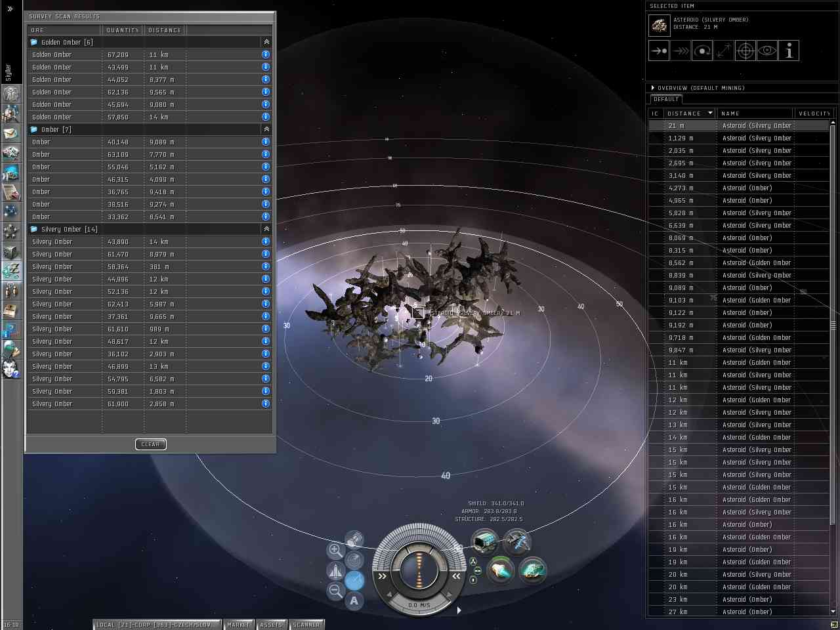The image size is (840, 630).
Task: Select the survey row Omber 63,109
Action: (x=150, y=154)
